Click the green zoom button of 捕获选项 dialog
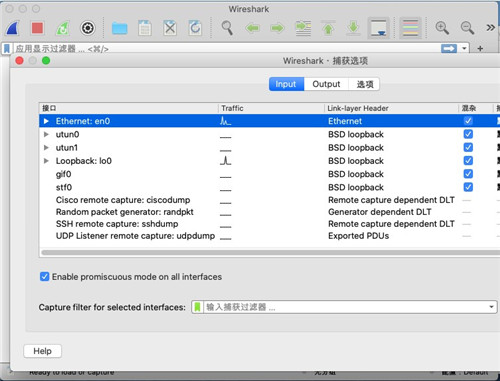The height and width of the screenshot is (381, 500). (46, 61)
